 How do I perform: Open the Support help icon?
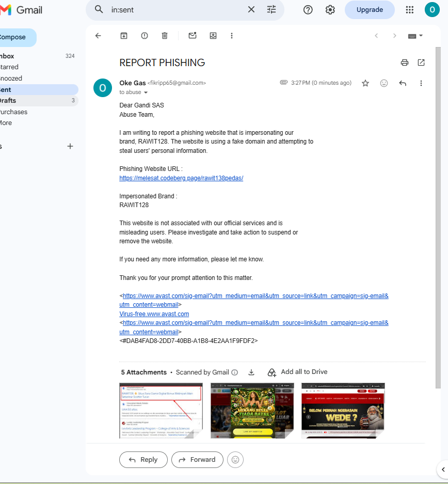[308, 10]
